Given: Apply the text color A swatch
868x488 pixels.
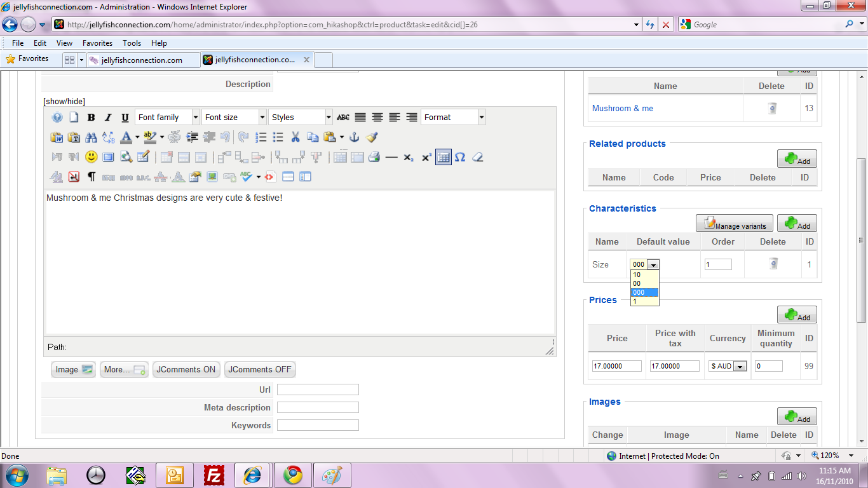Looking at the screenshot, I should click(x=126, y=137).
